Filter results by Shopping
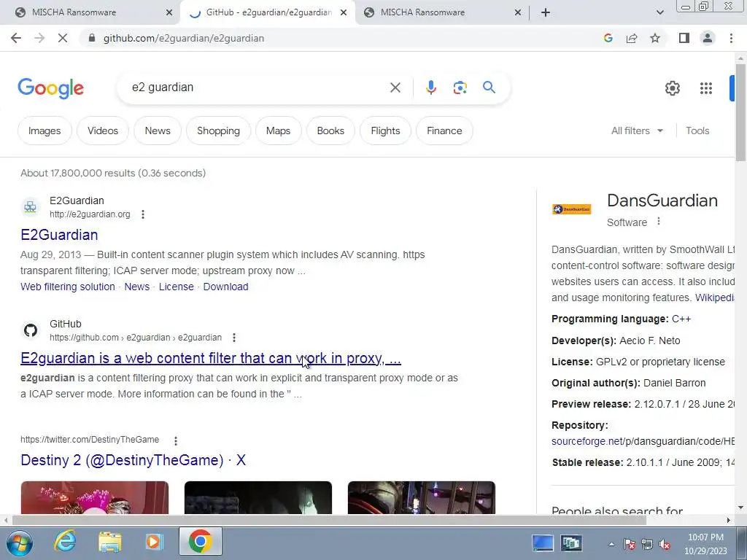The height and width of the screenshot is (560, 747). coord(218,131)
